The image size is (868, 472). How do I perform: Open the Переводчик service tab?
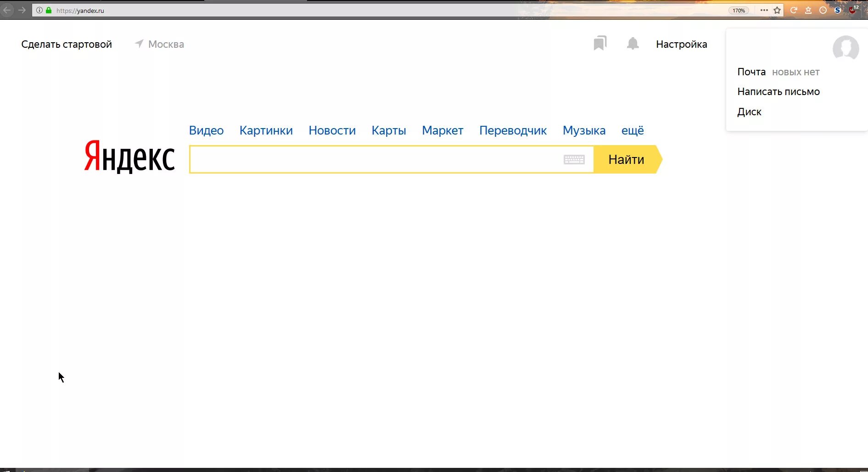(x=513, y=130)
